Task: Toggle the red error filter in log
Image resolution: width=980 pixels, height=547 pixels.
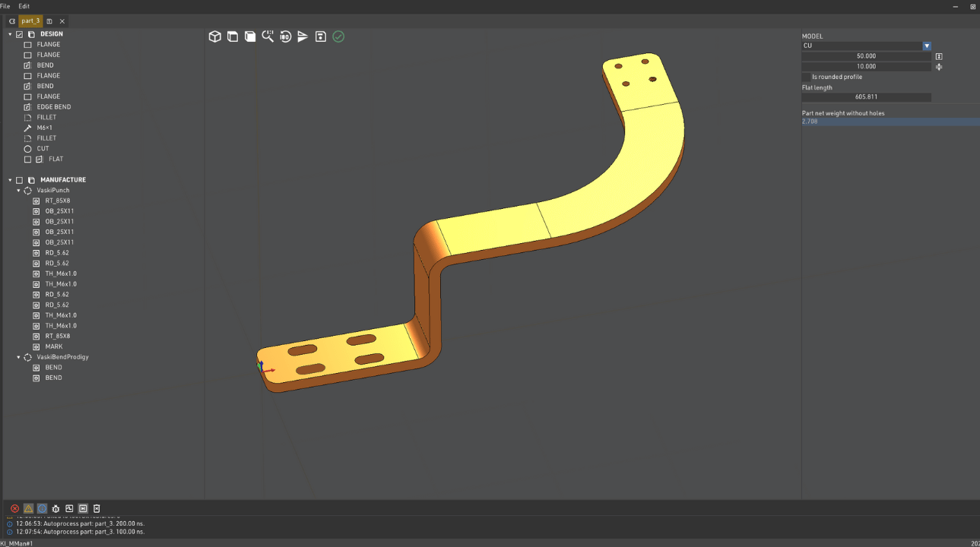Action: coord(14,508)
